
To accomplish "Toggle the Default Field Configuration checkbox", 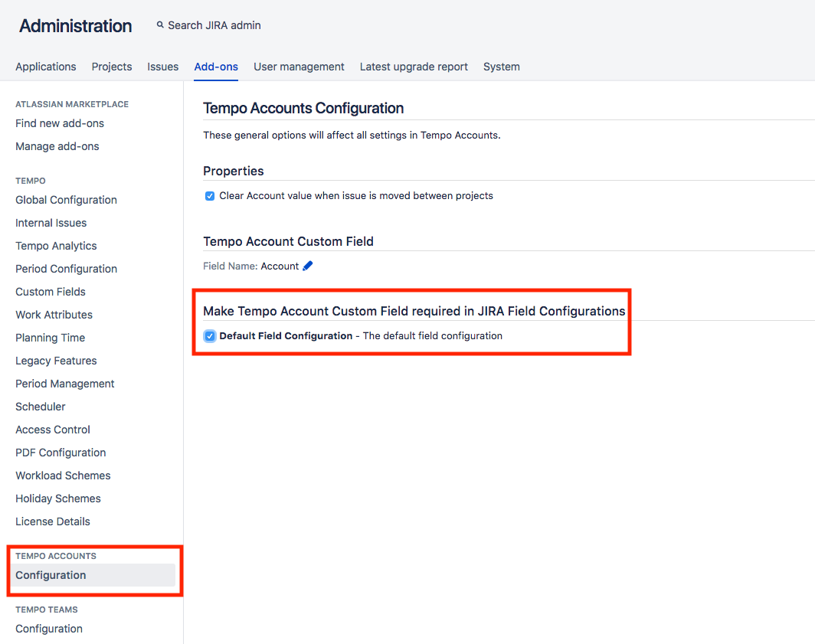I will [210, 336].
